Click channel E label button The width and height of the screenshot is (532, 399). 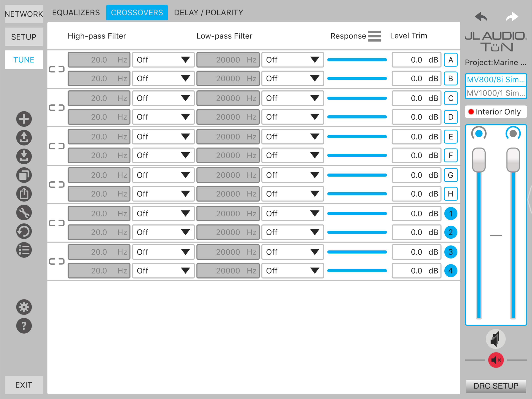click(450, 137)
